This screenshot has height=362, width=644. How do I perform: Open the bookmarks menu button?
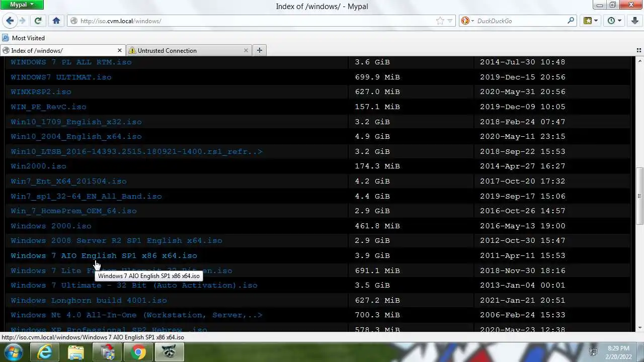(x=588, y=21)
